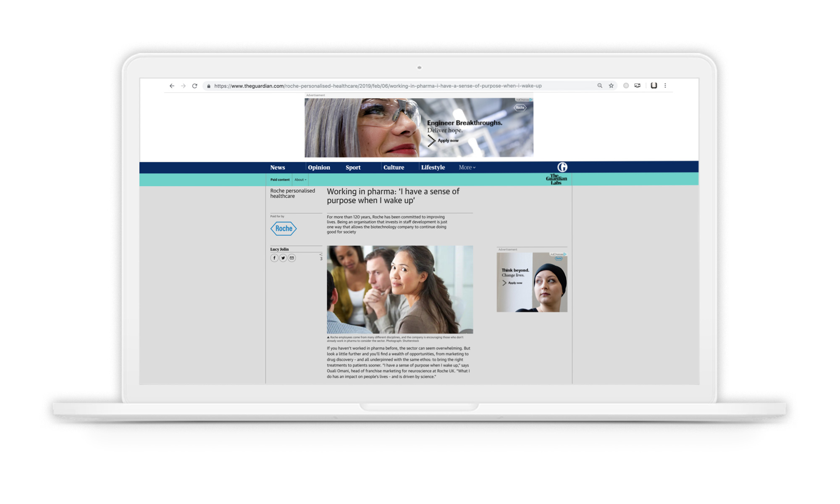Click the Guardian G logo

pyautogui.click(x=562, y=167)
